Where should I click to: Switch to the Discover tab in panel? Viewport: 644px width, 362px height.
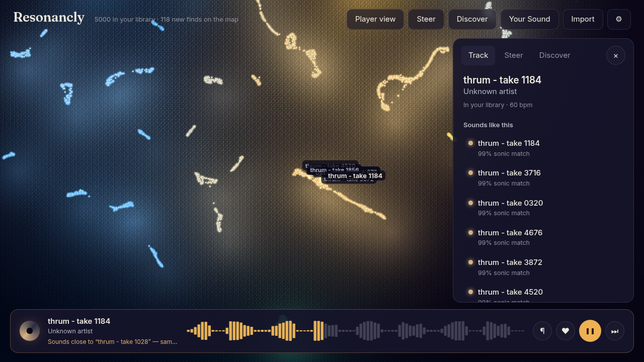pyautogui.click(x=554, y=55)
